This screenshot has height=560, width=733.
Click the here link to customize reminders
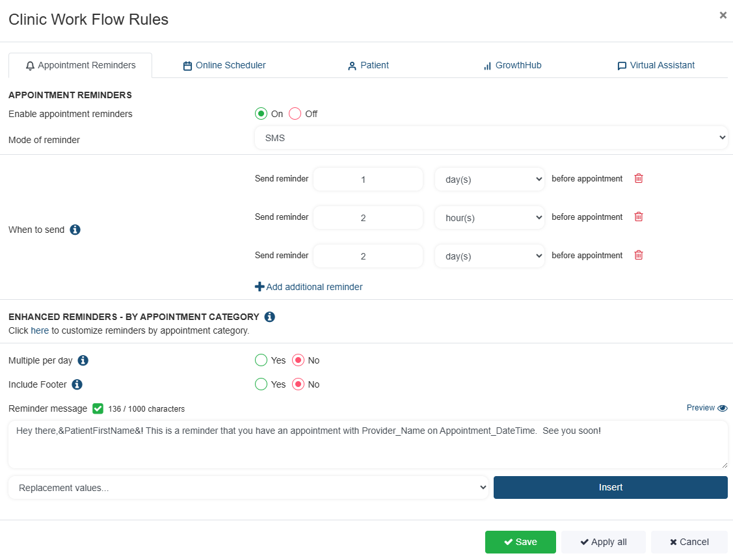click(40, 330)
